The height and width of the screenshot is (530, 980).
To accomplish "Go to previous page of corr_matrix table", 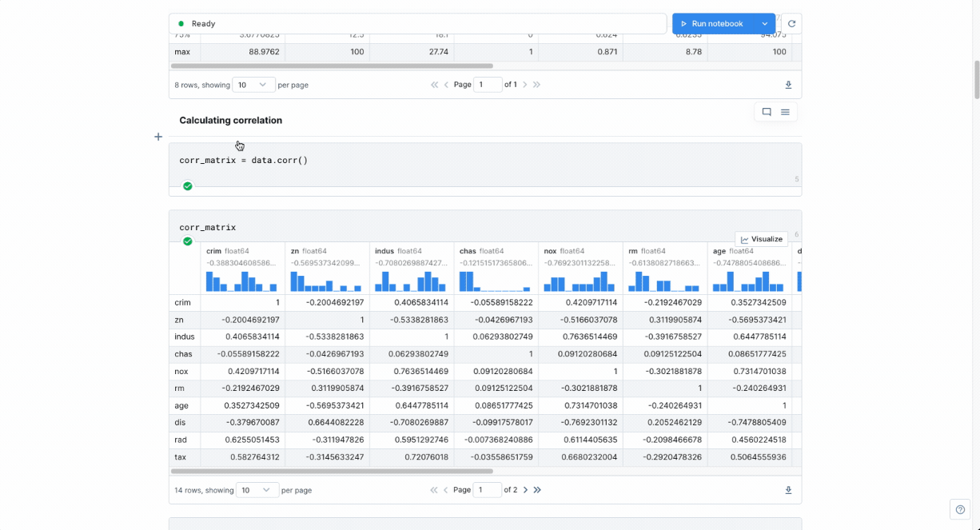I will 446,490.
